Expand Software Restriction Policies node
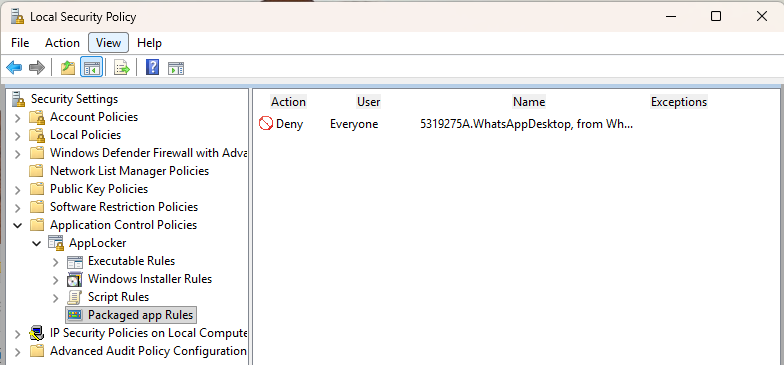 pos(18,208)
